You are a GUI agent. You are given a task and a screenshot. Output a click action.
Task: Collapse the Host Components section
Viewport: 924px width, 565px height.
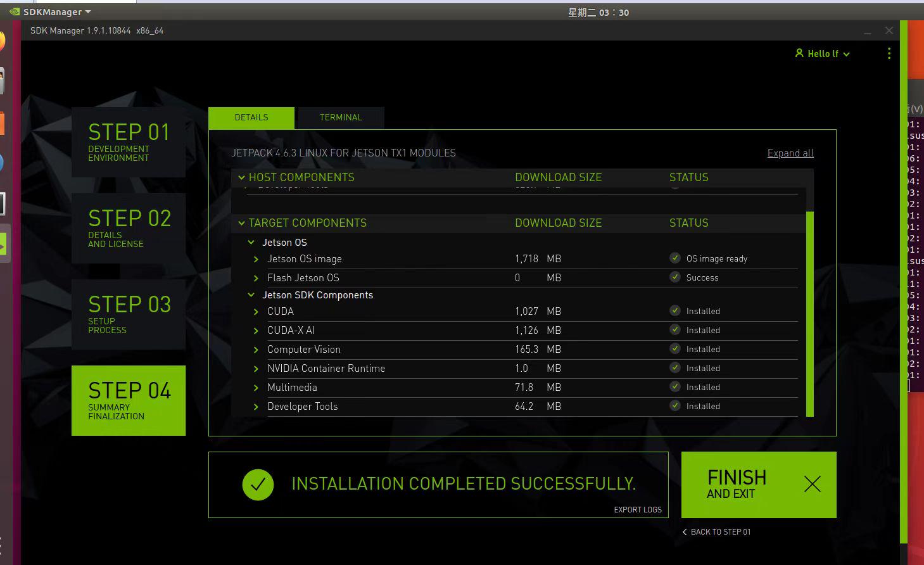click(241, 177)
